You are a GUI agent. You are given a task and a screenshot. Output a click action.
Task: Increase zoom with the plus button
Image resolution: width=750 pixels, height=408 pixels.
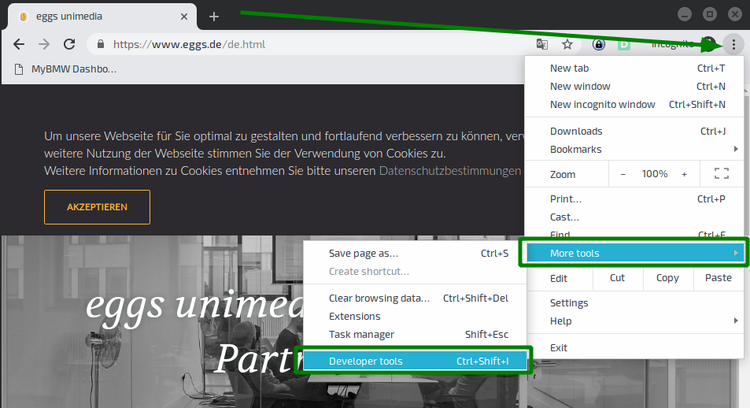pos(684,174)
